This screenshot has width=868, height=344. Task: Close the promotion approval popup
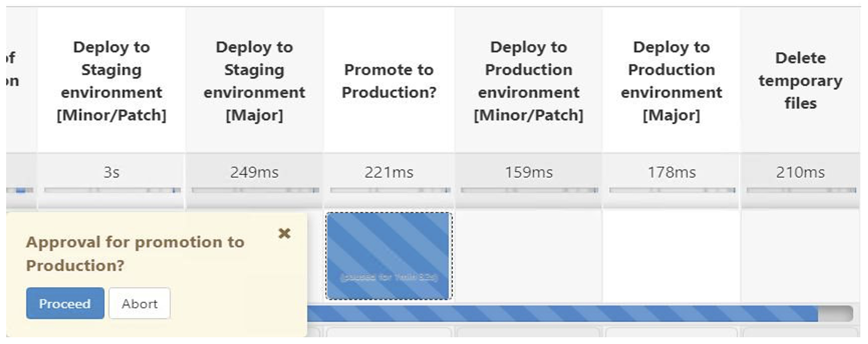coord(284,233)
